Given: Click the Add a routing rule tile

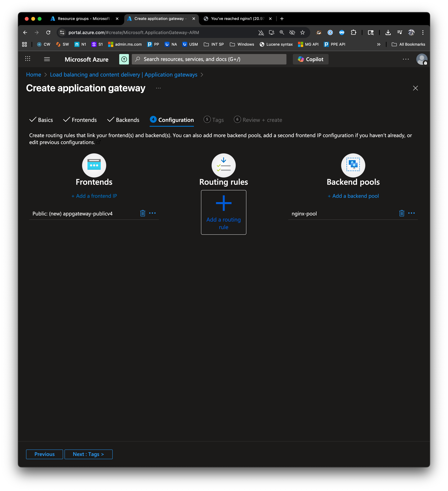Looking at the screenshot, I should [224, 212].
